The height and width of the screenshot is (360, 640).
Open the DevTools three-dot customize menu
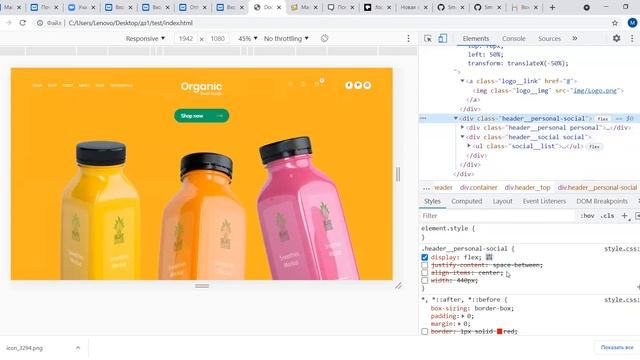click(x=632, y=38)
